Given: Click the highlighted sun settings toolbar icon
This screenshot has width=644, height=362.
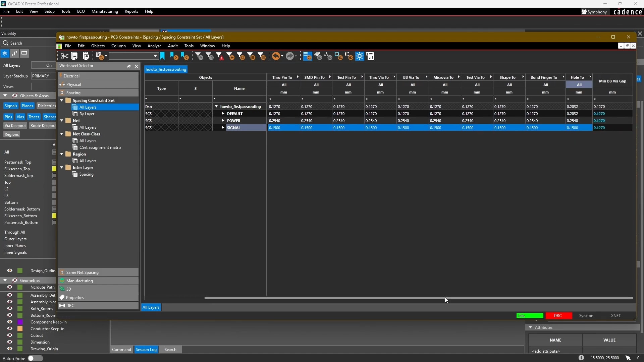Looking at the screenshot, I should pyautogui.click(x=360, y=56).
